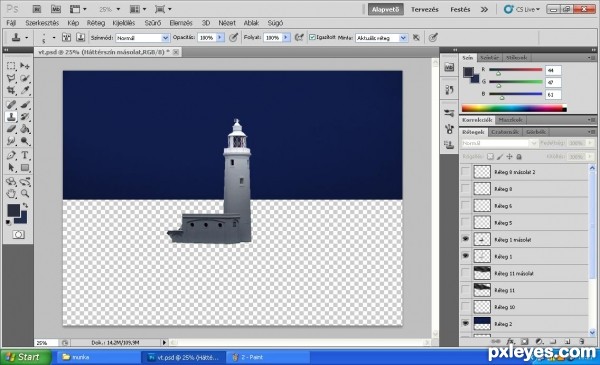Open the Folyat flow slider arrow
Screen dimensions: 600x365
[x=286, y=37]
